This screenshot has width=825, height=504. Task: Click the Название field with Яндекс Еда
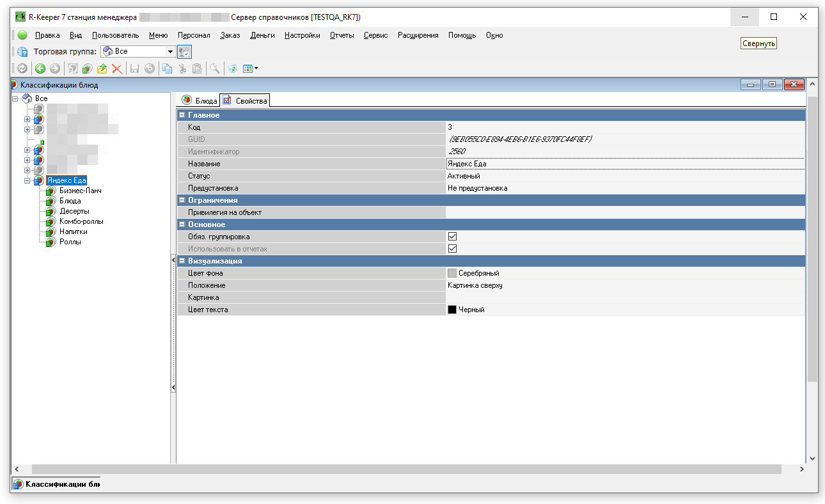tap(624, 164)
